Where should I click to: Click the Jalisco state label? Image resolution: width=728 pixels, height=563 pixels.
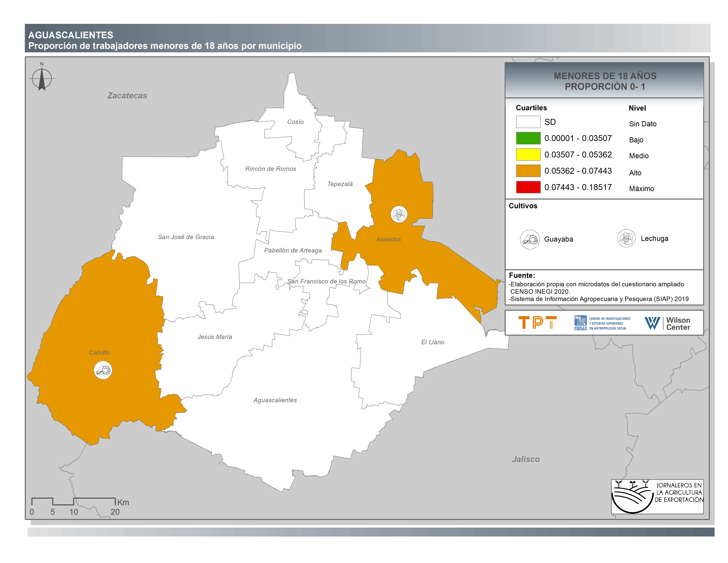coord(525,459)
